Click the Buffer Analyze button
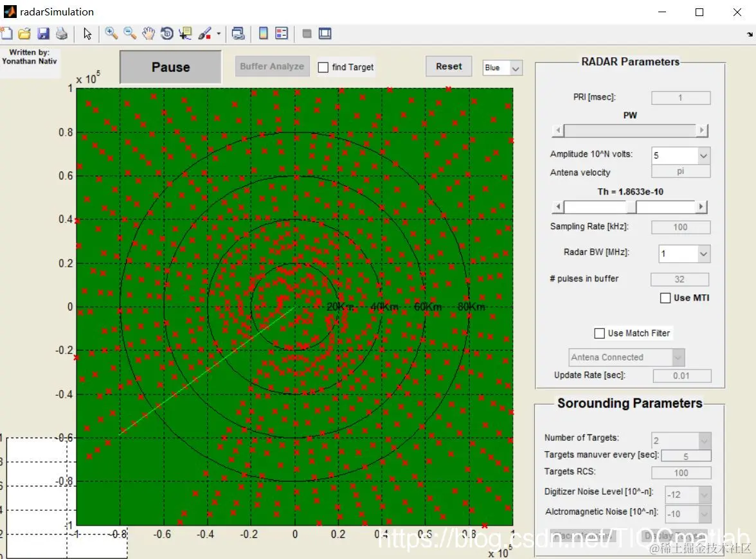Screen dimensions: 756x559 point(272,67)
